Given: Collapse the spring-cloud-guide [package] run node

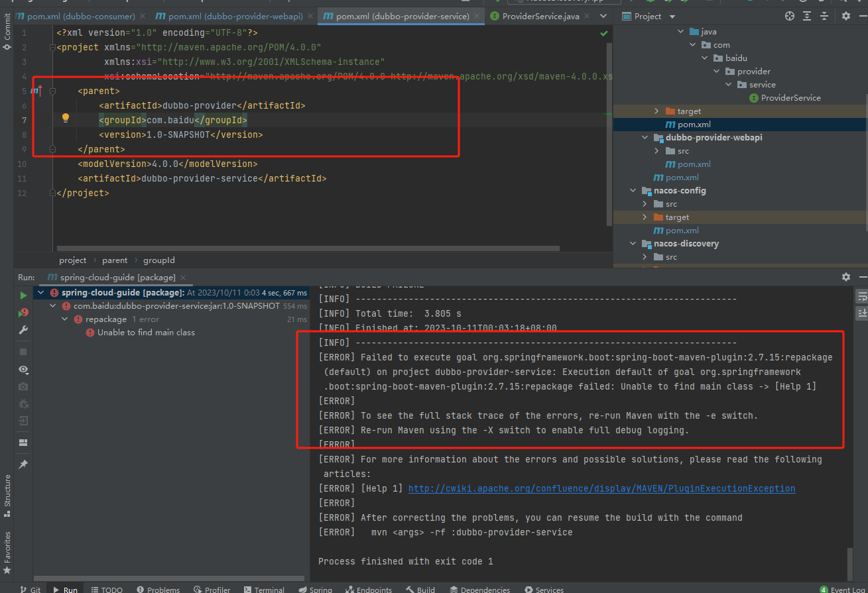Looking at the screenshot, I should pyautogui.click(x=41, y=292).
